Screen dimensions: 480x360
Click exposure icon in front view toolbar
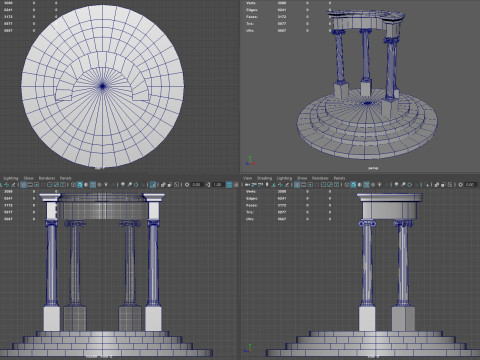click(187, 185)
